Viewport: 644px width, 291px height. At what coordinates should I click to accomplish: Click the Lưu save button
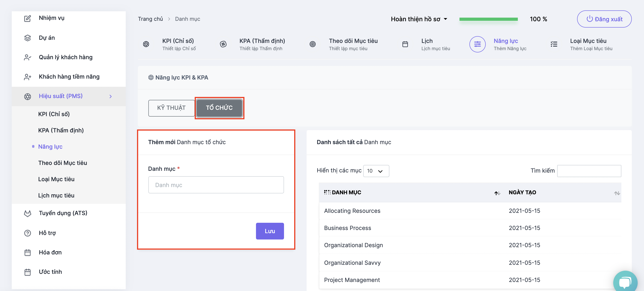tap(270, 231)
